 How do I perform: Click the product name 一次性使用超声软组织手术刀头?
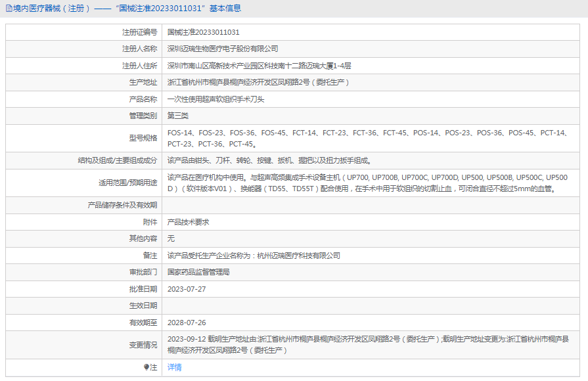[215, 99]
